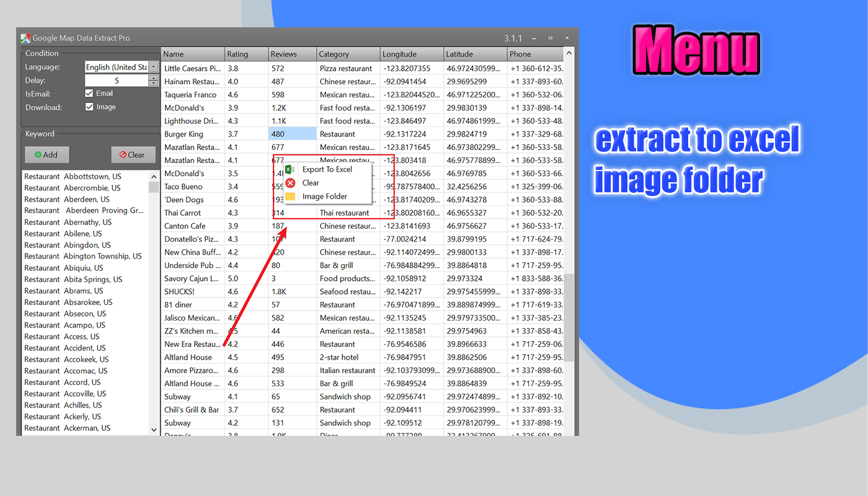The image size is (868, 496).
Task: Select the Underside Pub name cell
Action: (x=193, y=265)
